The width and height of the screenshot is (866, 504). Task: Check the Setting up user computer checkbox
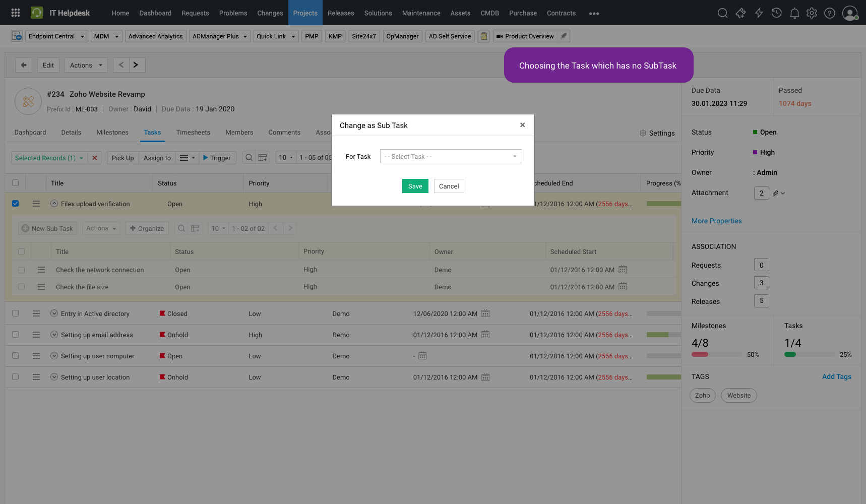15,356
